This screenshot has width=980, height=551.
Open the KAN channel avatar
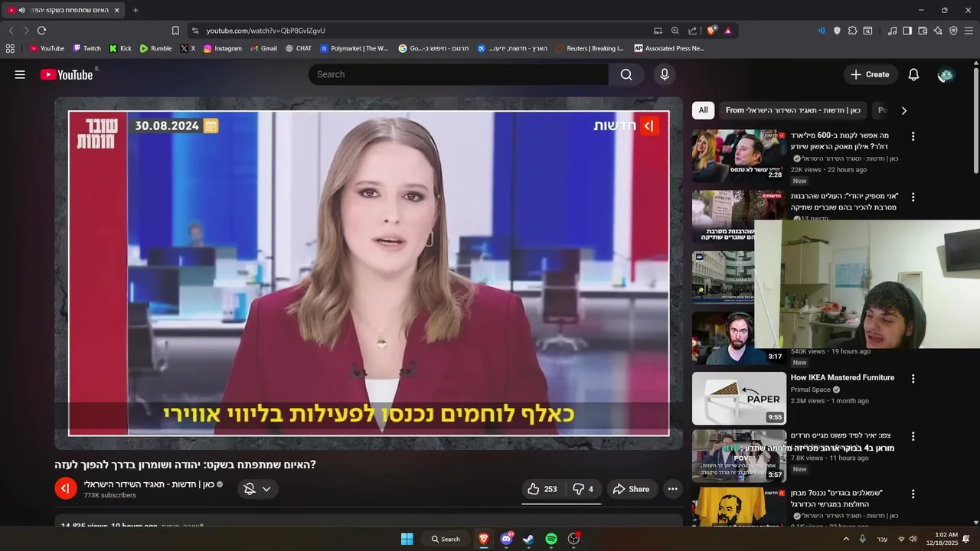[x=66, y=488]
